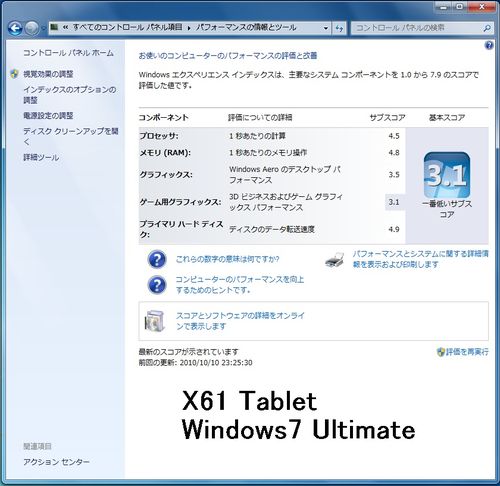Click グラフィックス subscore 3.5

click(394, 175)
